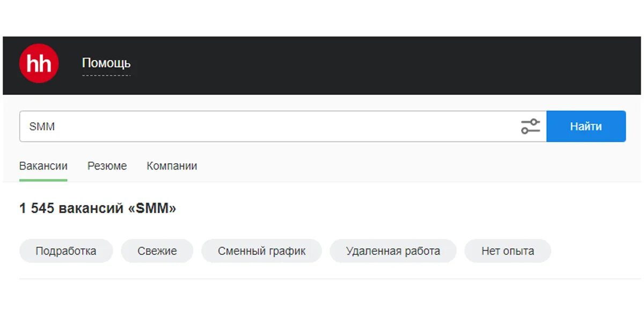Enable the Удаленная работа filter chip
Image resolution: width=644 pixels, height=322 pixels.
pos(393,251)
